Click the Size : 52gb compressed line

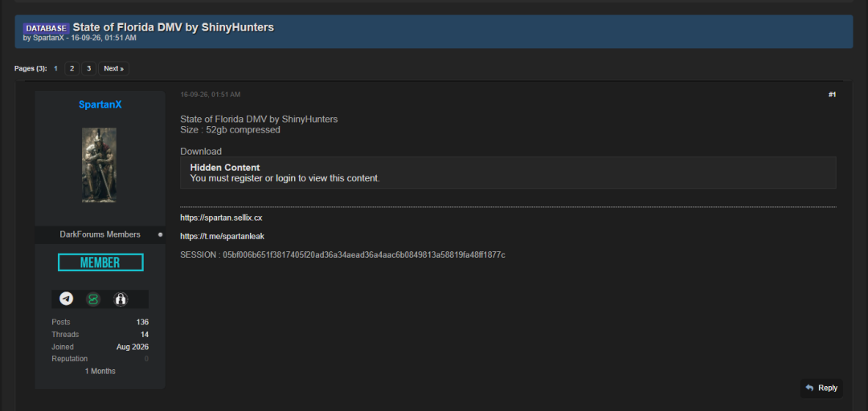[231, 130]
